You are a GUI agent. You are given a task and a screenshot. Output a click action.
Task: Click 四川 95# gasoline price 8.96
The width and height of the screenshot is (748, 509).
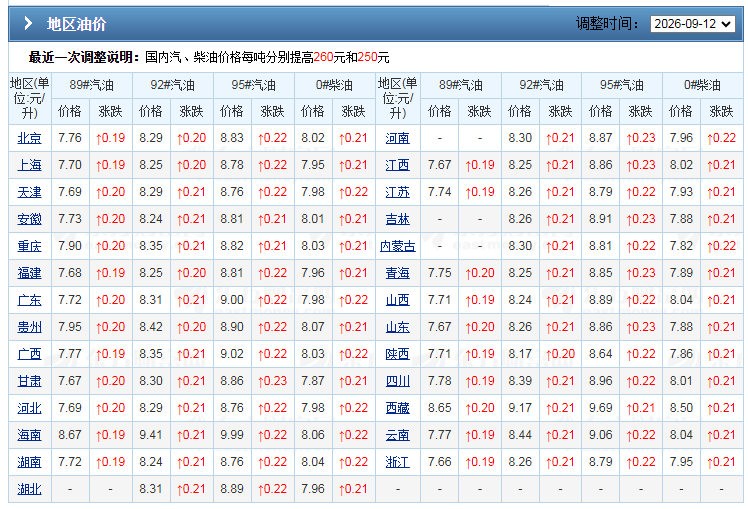[x=601, y=381]
